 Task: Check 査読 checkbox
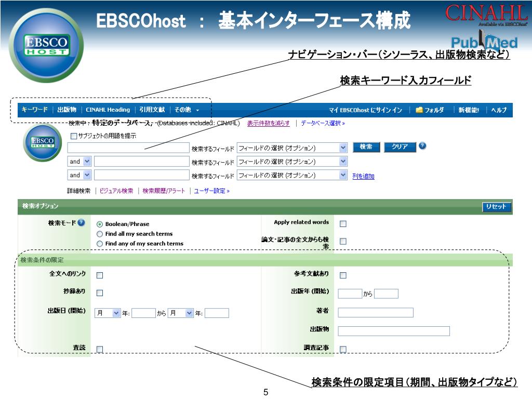tap(100, 349)
